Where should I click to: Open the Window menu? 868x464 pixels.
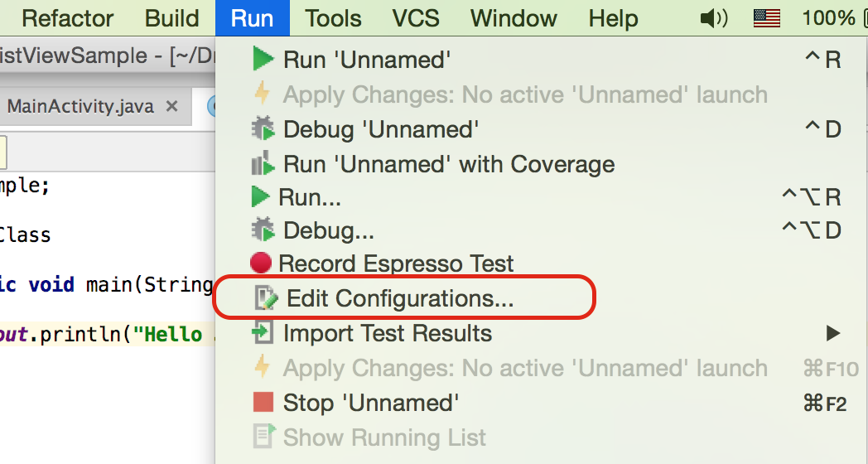(514, 18)
